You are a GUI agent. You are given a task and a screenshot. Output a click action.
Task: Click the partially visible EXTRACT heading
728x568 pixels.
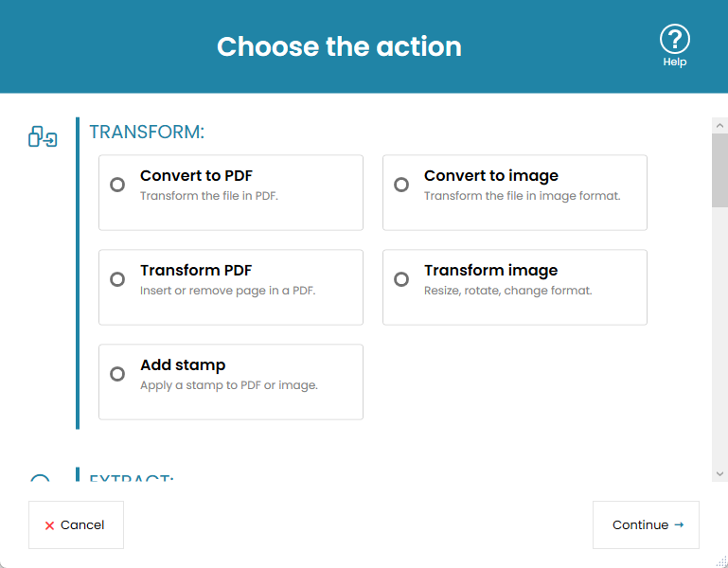(132, 478)
